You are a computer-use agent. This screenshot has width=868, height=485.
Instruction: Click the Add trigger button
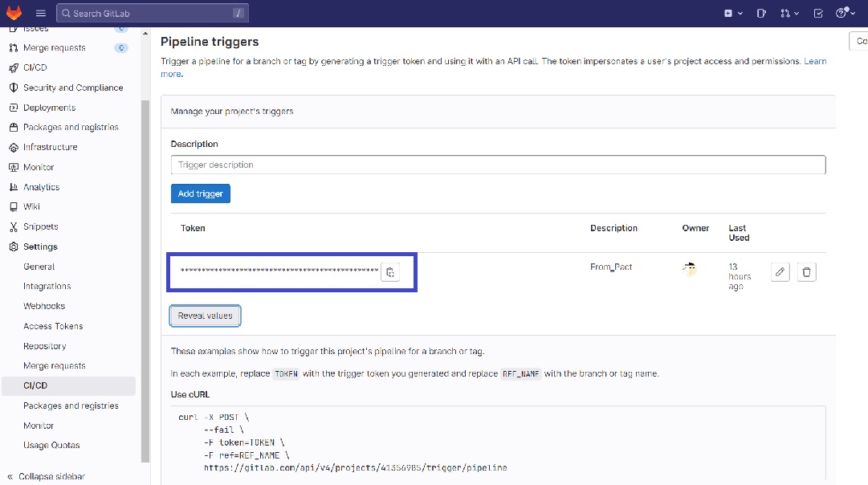(x=200, y=194)
